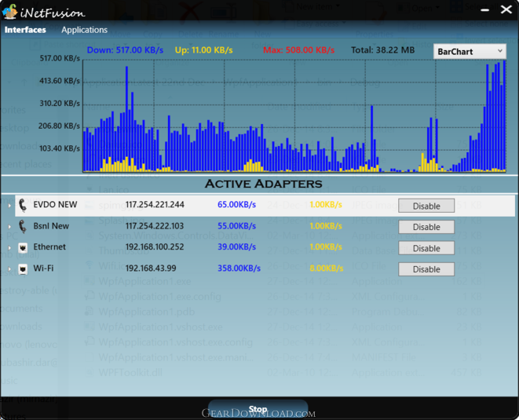The image size is (519, 420).
Task: Click the Up: 11.00 KB/s readout
Action: point(204,50)
